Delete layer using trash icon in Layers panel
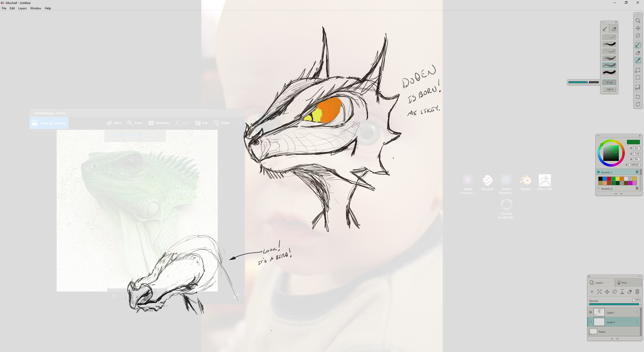Screen dimensions: 644x352 [x=637, y=292]
